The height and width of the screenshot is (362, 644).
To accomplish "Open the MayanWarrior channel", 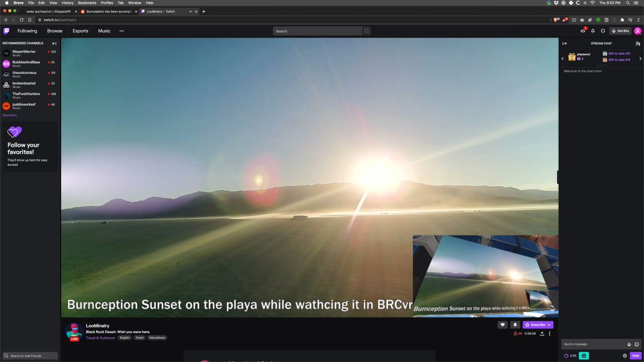I will tap(30, 53).
